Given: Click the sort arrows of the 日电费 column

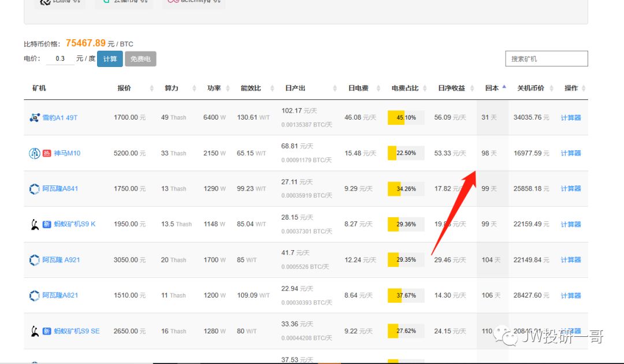Looking at the screenshot, I should coord(378,88).
